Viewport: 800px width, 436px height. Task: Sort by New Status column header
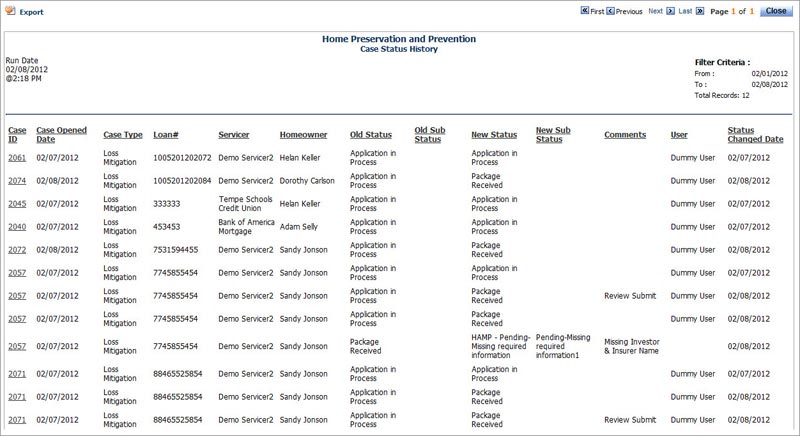click(x=494, y=135)
